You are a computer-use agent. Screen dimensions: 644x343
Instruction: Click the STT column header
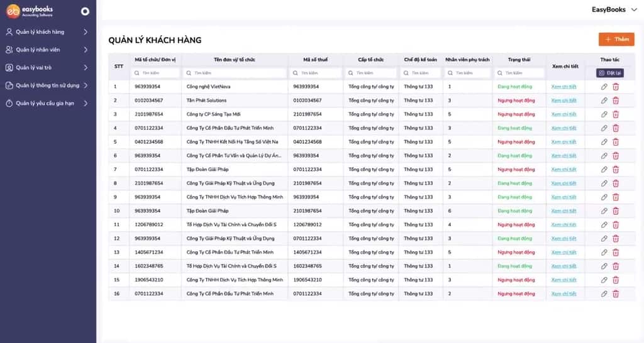click(x=119, y=66)
